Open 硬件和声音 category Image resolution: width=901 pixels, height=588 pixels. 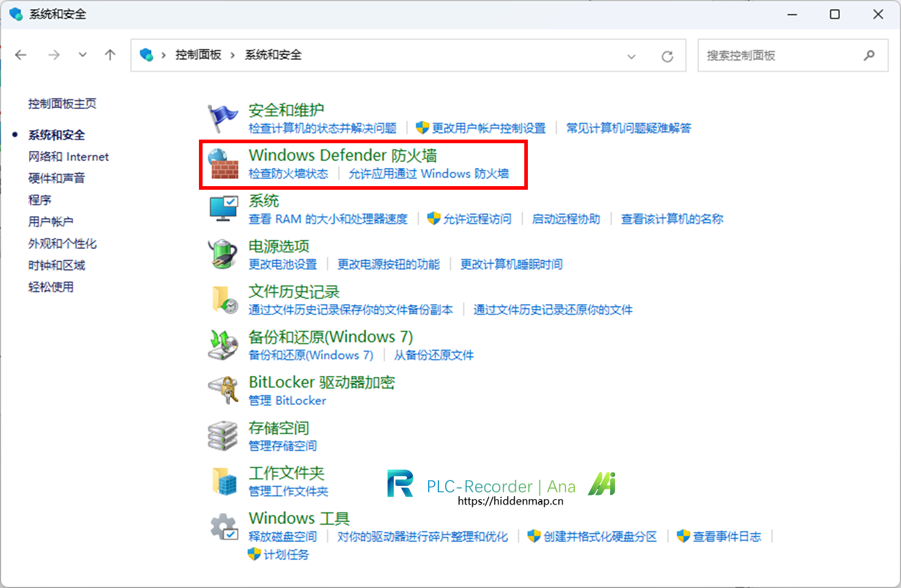[x=57, y=178]
